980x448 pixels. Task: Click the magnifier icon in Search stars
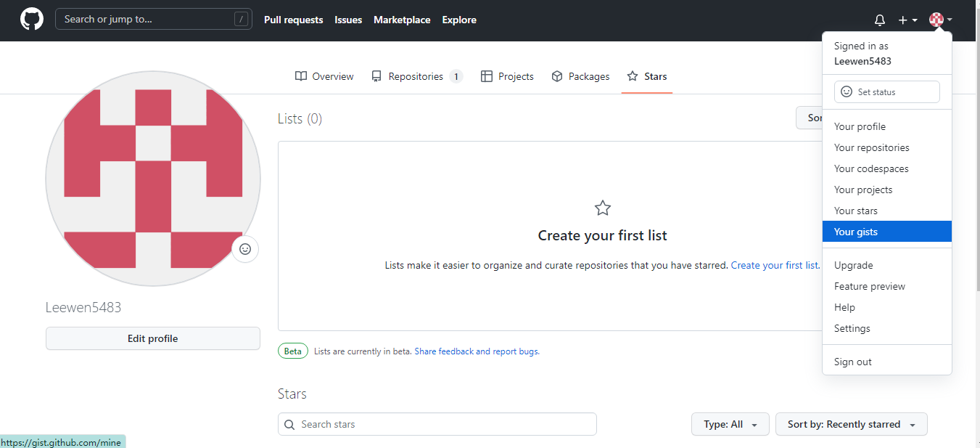pos(289,425)
